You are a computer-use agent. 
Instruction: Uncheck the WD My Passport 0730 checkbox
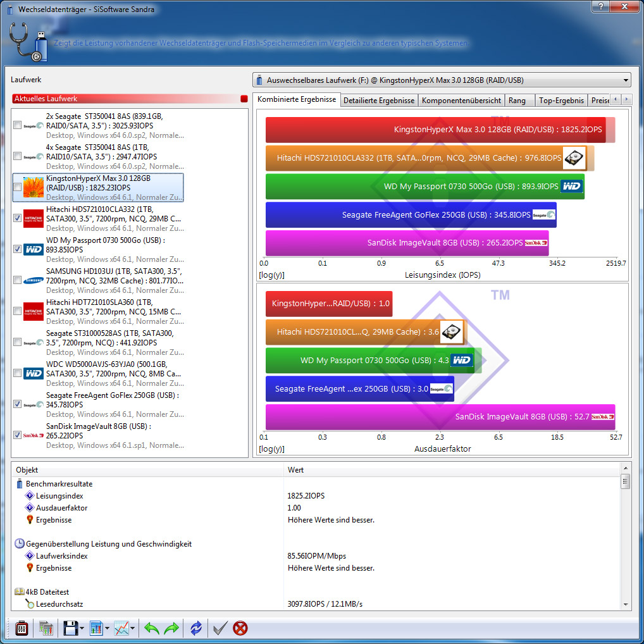pos(17,249)
